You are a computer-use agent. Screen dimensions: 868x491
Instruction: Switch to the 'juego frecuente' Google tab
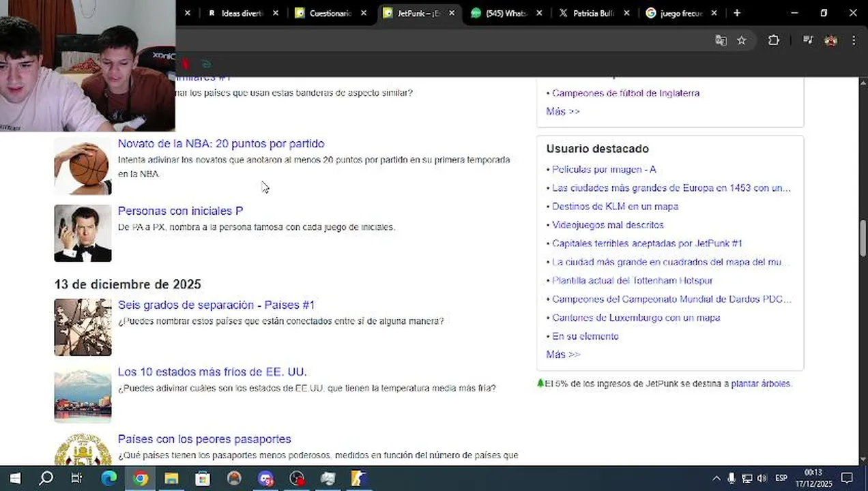click(x=681, y=13)
